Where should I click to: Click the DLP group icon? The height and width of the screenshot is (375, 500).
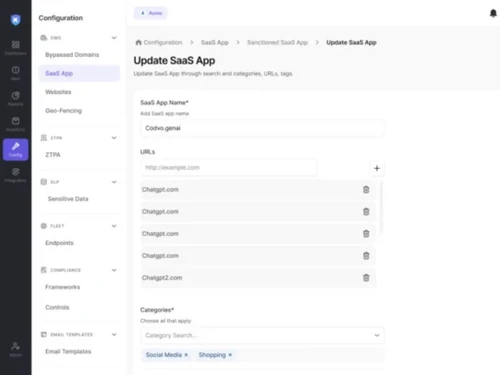tap(44, 182)
